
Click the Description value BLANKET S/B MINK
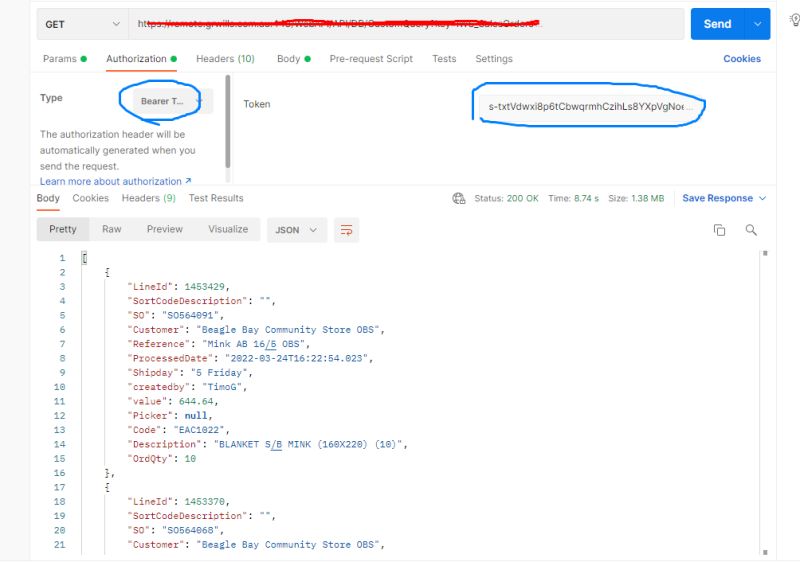click(x=308, y=444)
